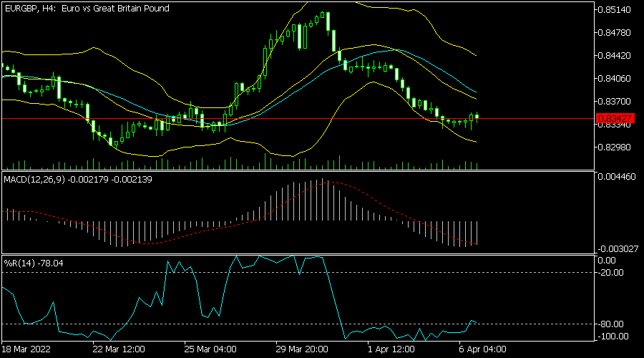Click the -20.00 level on Williams %R scale
This screenshot has height=358, width=644.
pyautogui.click(x=614, y=272)
